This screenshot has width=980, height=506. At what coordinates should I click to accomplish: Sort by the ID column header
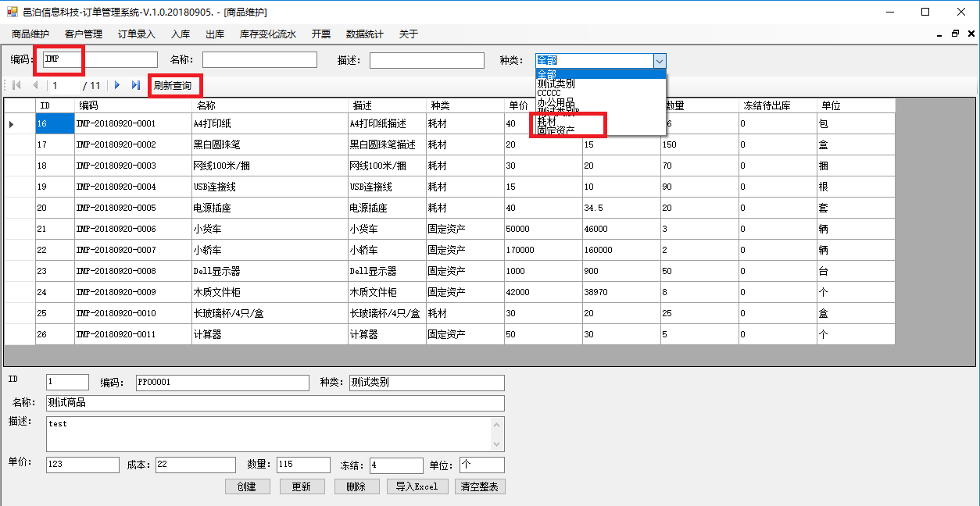pyautogui.click(x=55, y=105)
